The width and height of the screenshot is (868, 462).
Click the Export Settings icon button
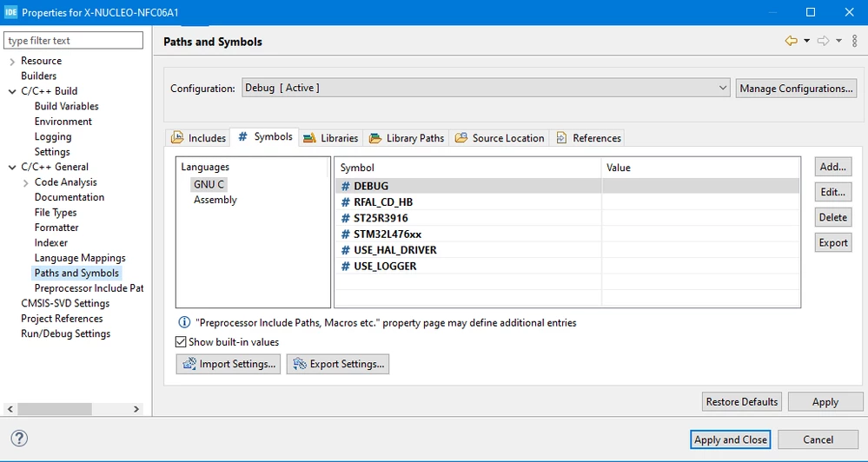tap(338, 364)
